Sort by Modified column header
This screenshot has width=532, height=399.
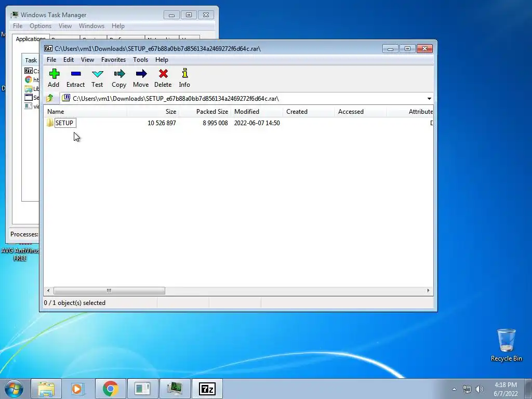tap(257, 112)
